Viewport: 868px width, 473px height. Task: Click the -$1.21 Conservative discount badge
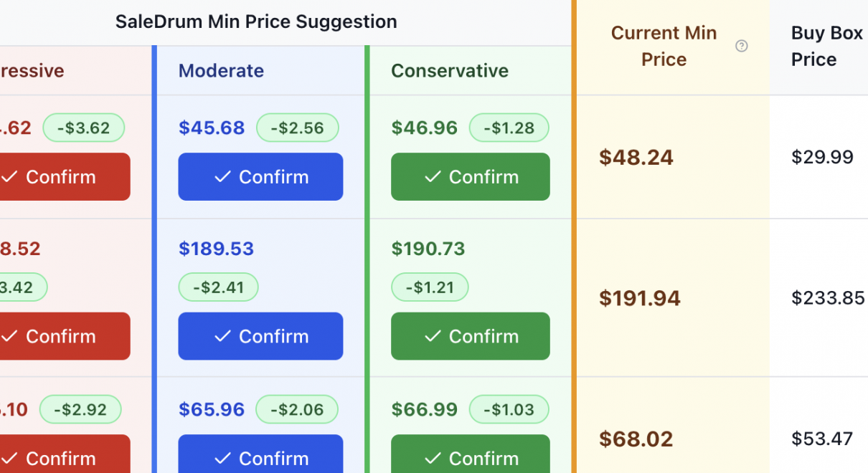pyautogui.click(x=430, y=287)
